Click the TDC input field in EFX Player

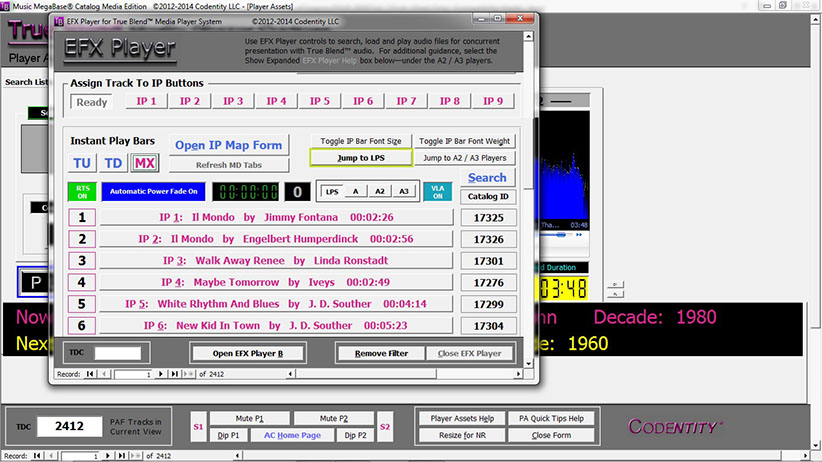[x=117, y=353]
